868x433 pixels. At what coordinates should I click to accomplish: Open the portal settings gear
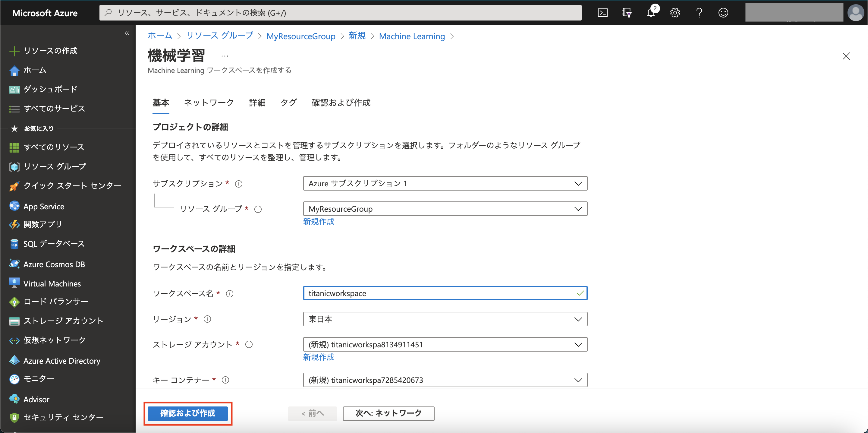point(675,12)
